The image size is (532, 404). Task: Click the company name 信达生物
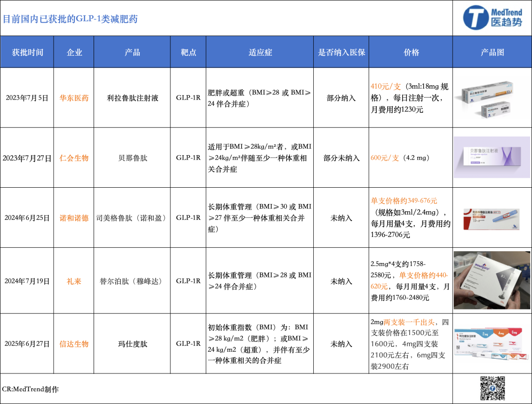pos(74,343)
